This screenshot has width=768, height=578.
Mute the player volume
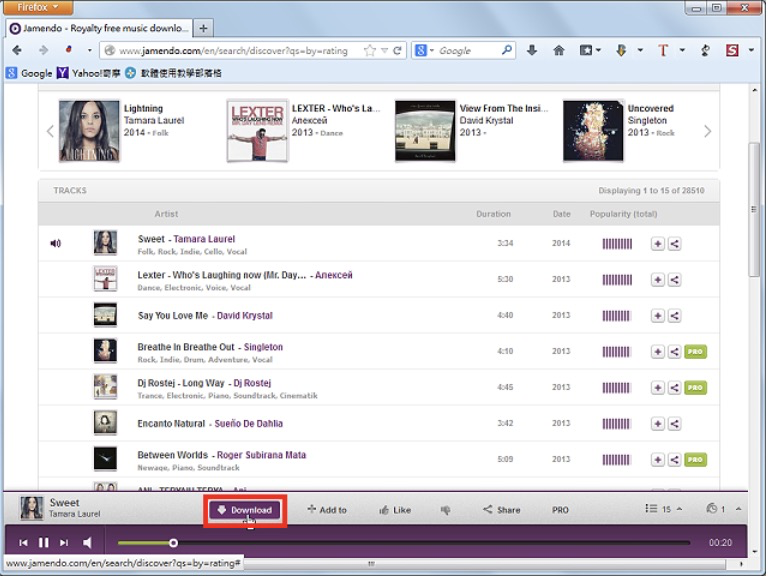point(87,542)
